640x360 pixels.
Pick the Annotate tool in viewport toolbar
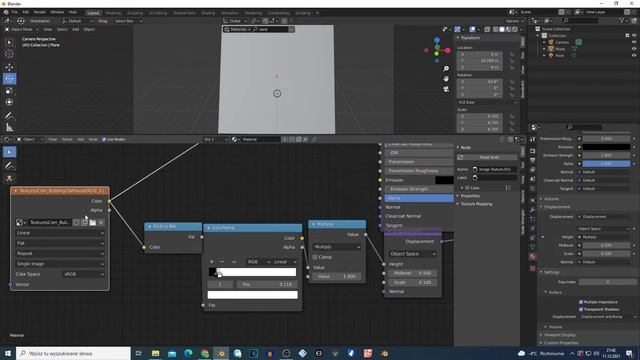point(9,116)
